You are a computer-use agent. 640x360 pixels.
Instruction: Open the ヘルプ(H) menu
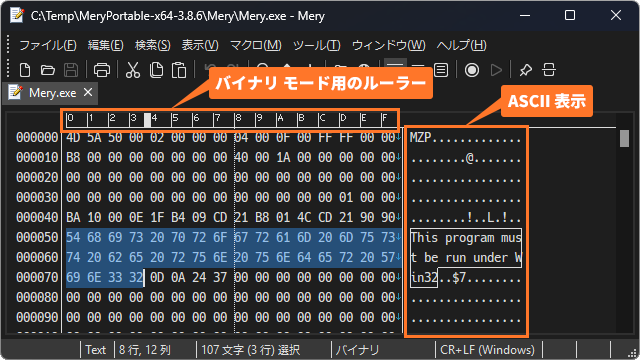click(x=461, y=45)
